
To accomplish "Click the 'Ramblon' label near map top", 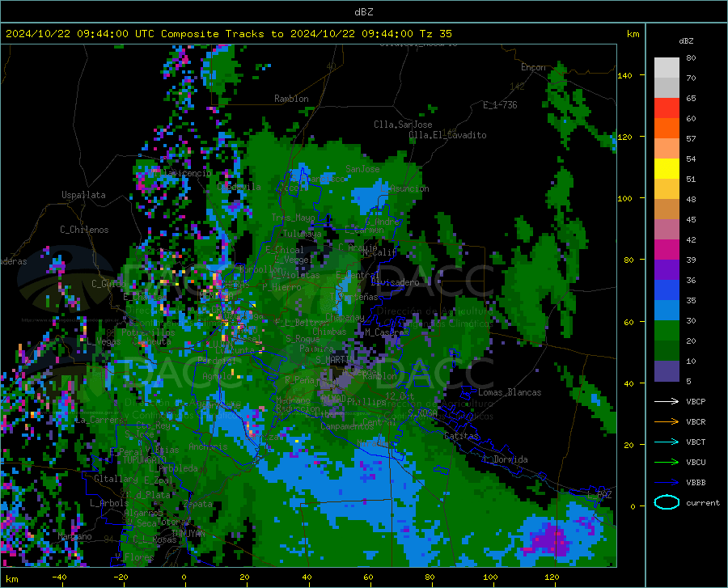I will point(291,99).
